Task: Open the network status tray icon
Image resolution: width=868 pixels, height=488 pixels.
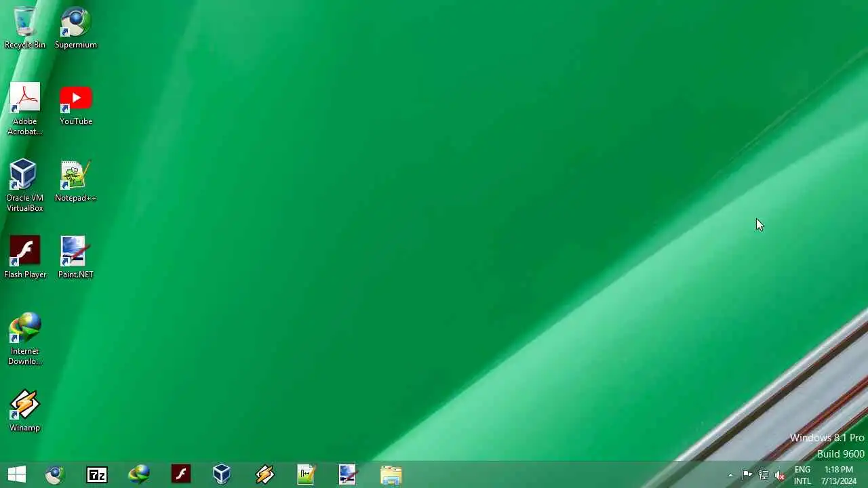Action: tap(764, 475)
